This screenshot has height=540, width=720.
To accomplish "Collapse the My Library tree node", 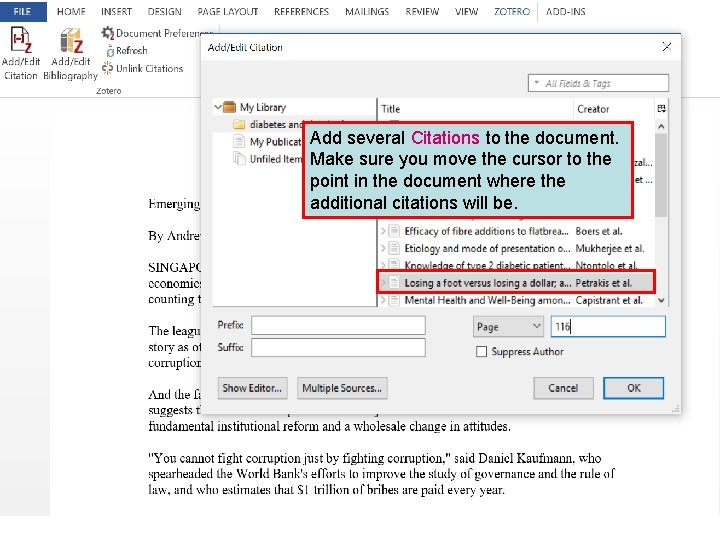I will (x=218, y=107).
